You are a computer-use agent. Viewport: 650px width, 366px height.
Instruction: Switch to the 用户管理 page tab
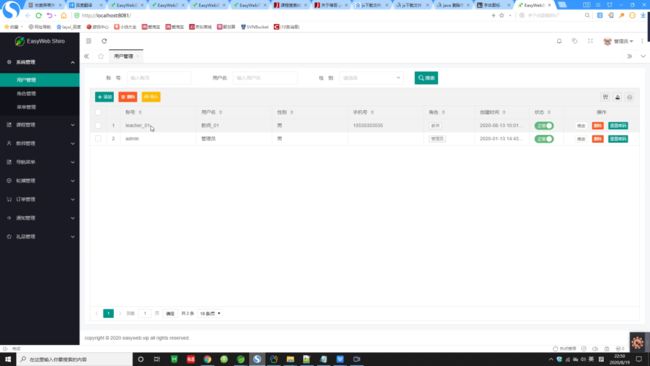(x=126, y=56)
